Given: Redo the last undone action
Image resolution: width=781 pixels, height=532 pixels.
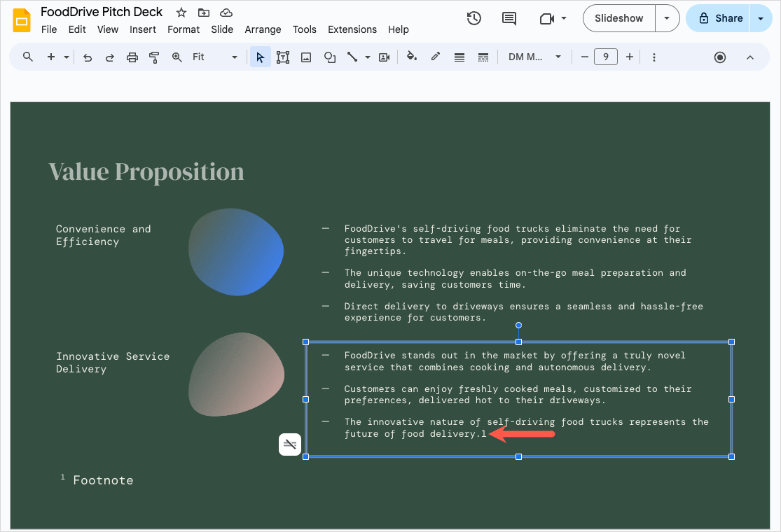Looking at the screenshot, I should click(109, 57).
